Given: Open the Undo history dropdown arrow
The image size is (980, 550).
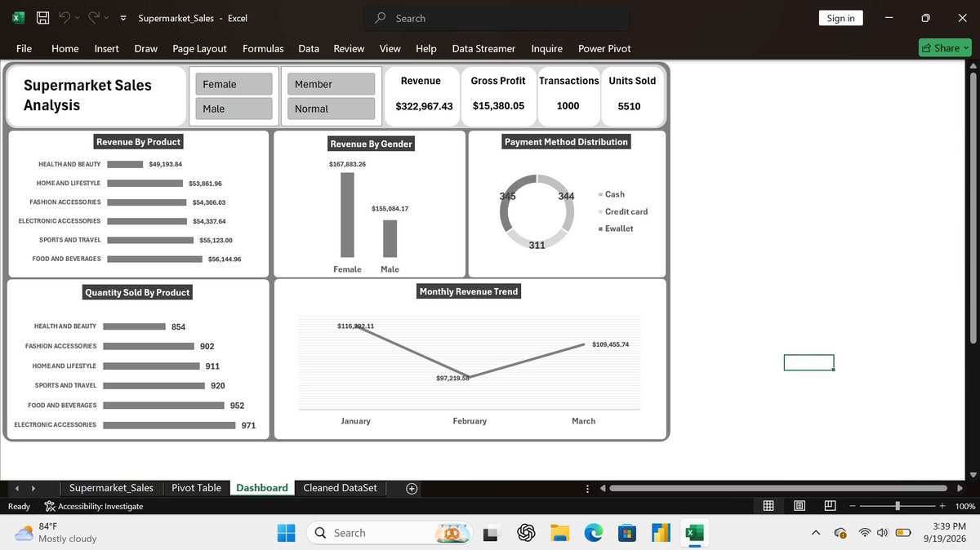Looking at the screenshot, I should 78,18.
